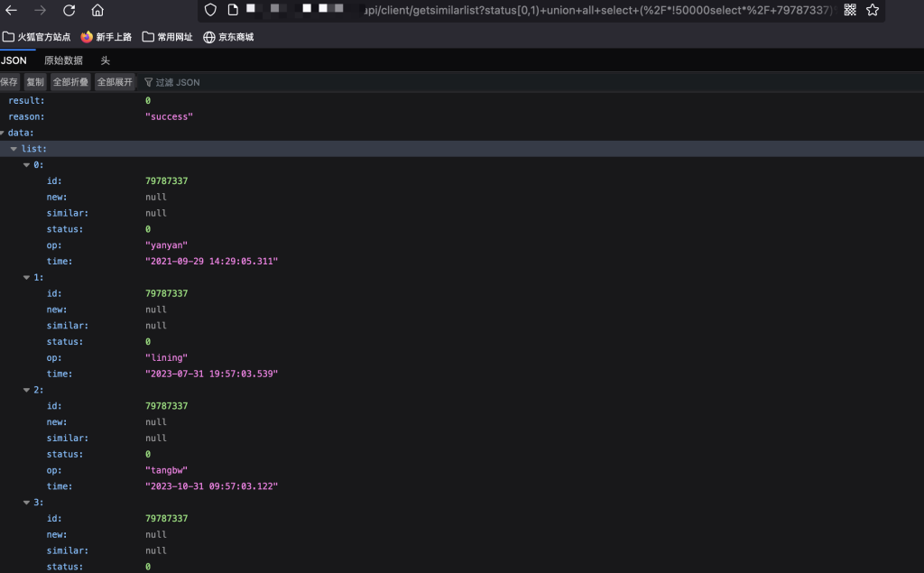Select time "2023-07-31 19:57:03.539"
This screenshot has height=573, width=924.
[x=211, y=374]
